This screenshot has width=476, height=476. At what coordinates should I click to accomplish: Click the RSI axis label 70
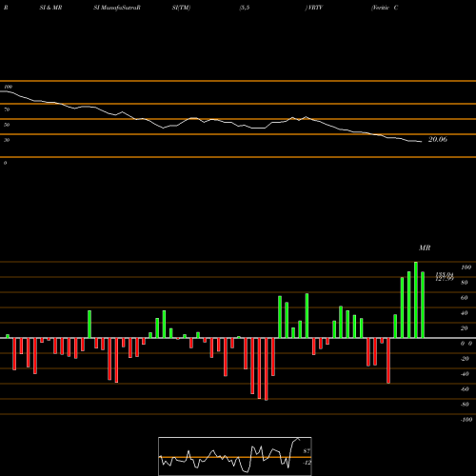[x=7, y=109]
